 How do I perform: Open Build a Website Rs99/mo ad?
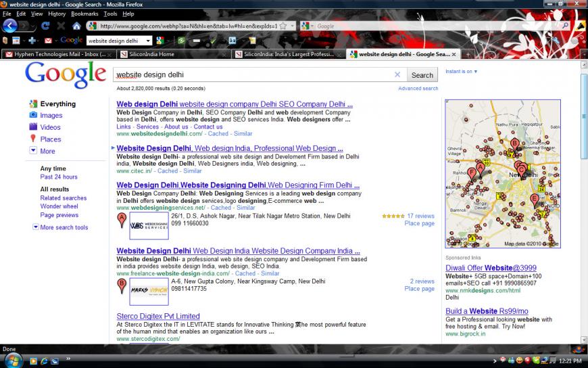pyautogui.click(x=487, y=311)
